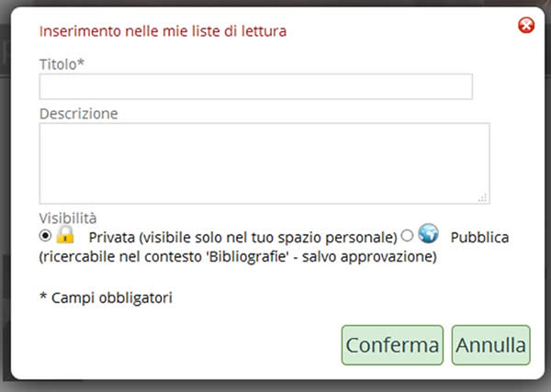This screenshot has height=392, width=551.
Task: Select the Pubblica radio button
Action: tap(408, 236)
